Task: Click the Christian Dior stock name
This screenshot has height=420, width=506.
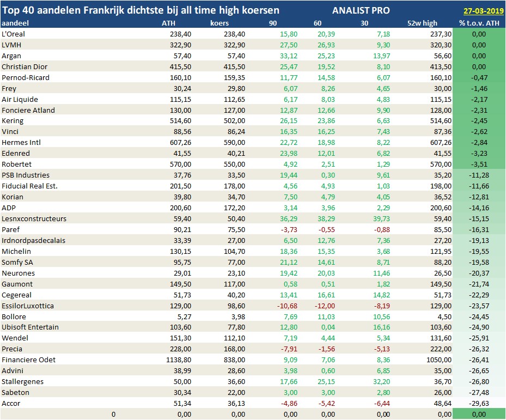Action: coord(25,66)
